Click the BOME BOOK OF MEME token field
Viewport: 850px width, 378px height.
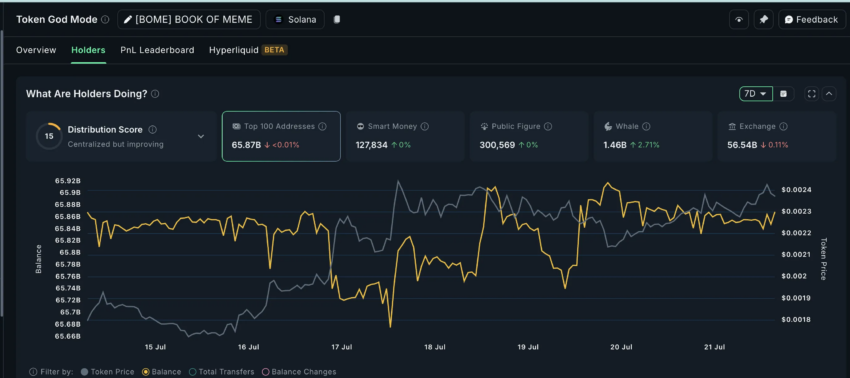pos(189,20)
